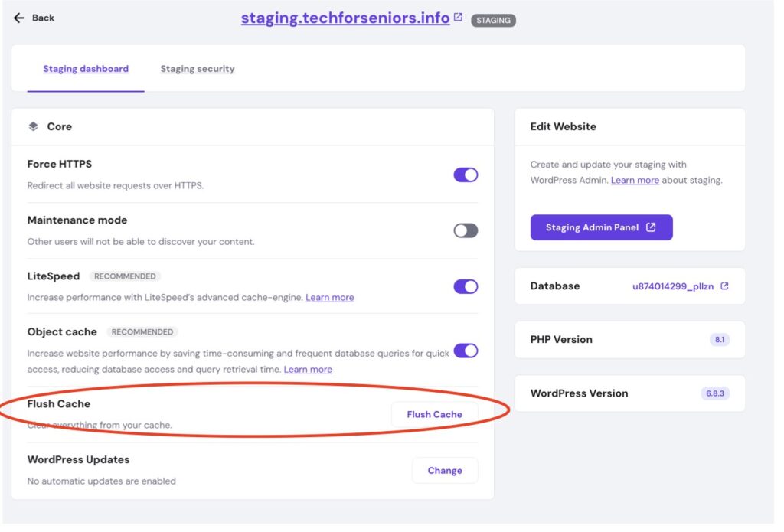Screen dimensions: 784x532
Task: Click Change for WordPress Updates
Action: click(x=445, y=471)
